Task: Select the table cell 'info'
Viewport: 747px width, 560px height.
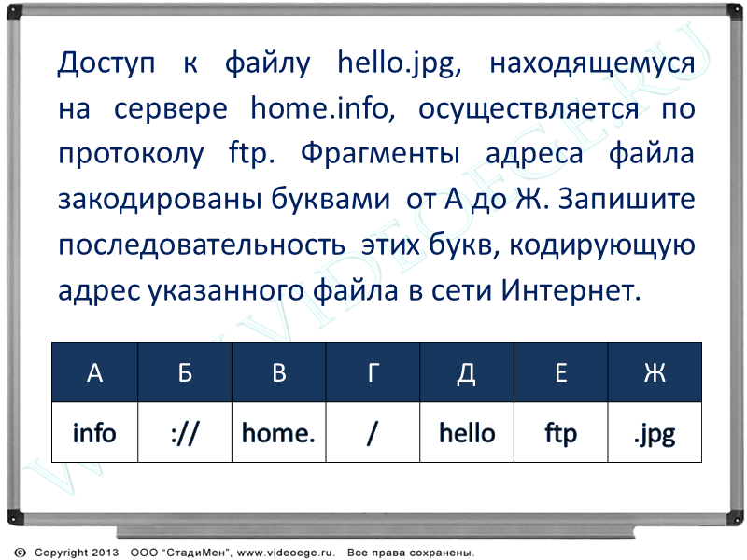Action: (x=95, y=432)
